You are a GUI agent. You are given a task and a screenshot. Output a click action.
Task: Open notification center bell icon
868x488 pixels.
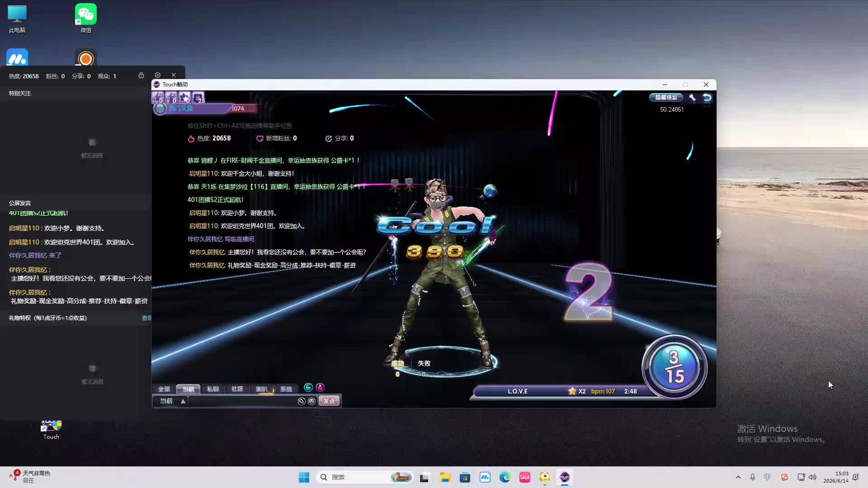click(x=856, y=477)
